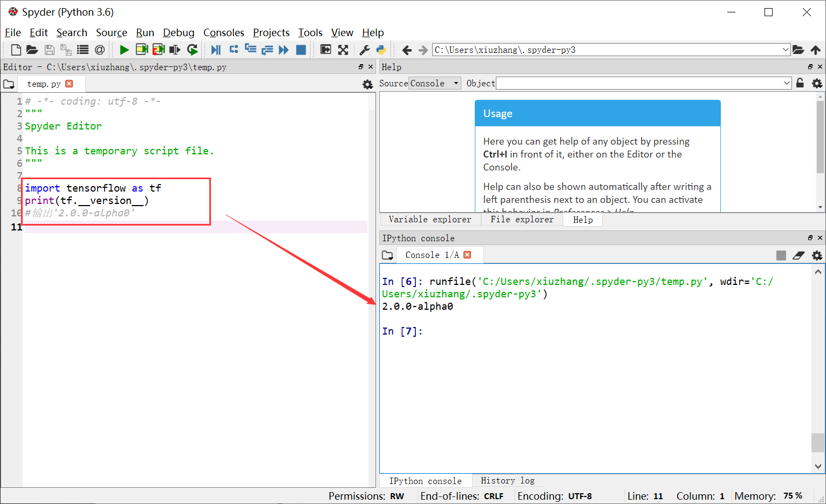
Task: Expand working directory path dropdown
Action: point(786,50)
